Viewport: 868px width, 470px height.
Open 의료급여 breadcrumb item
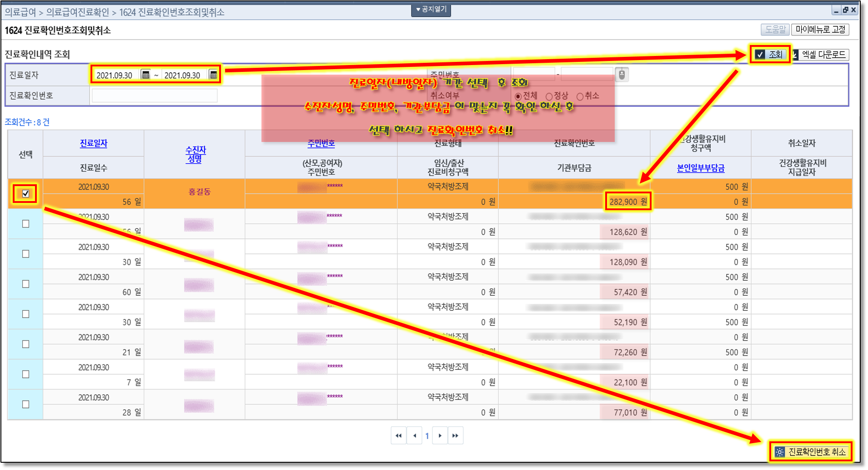(20, 12)
